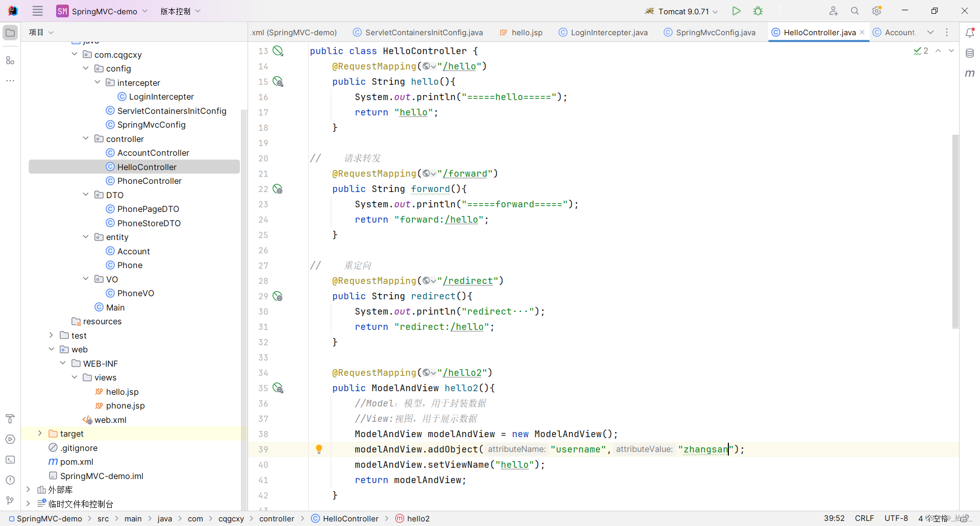The image size is (980, 526).
Task: Click the 39:52 caret position indicator
Action: [834, 518]
